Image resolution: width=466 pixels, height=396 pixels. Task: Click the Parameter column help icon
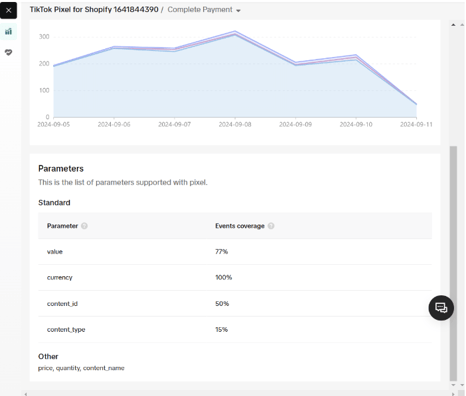pos(84,226)
